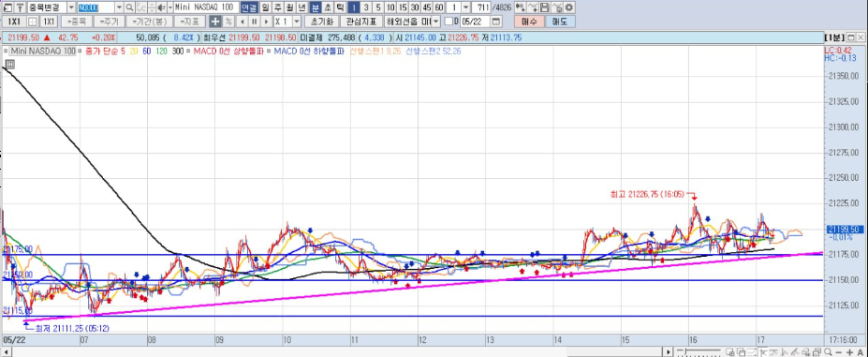Expand the 해외선옵 dropdown
868x357 pixels.
[435, 22]
